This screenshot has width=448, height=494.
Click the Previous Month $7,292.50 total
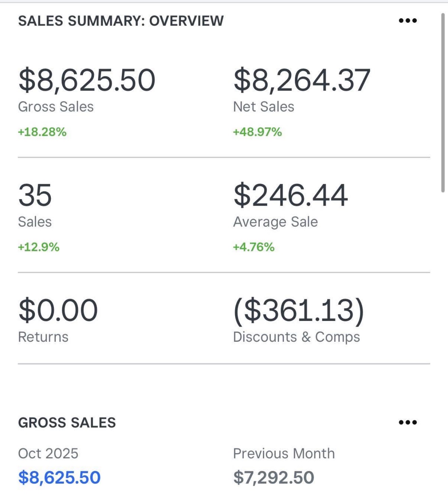[274, 477]
